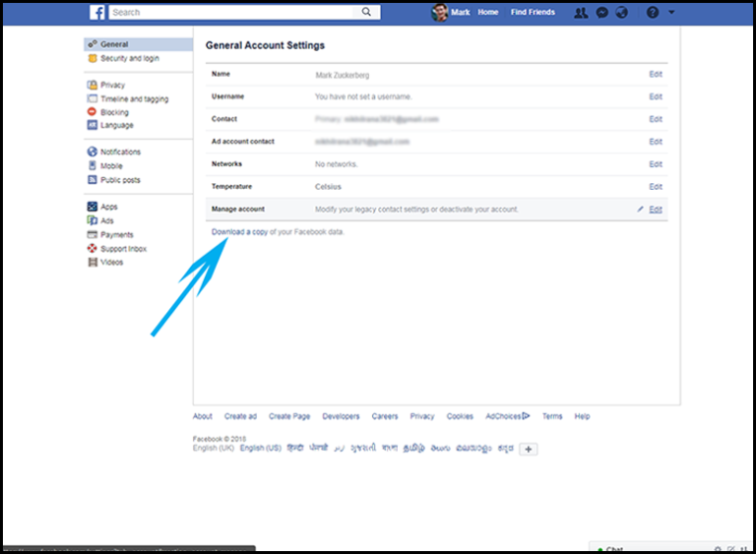This screenshot has width=756, height=554.
Task: Click the Videos film icon
Action: tap(93, 263)
